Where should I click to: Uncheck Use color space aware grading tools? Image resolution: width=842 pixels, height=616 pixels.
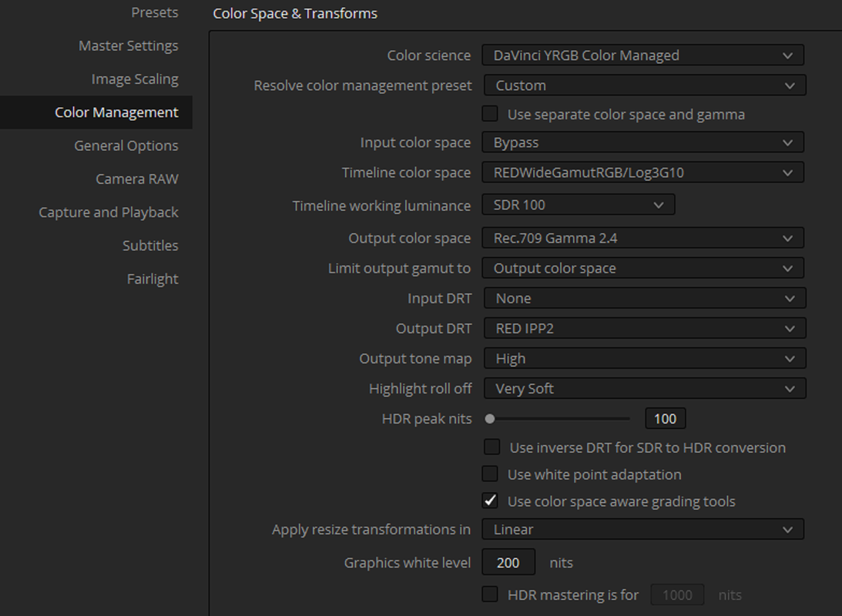pyautogui.click(x=490, y=500)
